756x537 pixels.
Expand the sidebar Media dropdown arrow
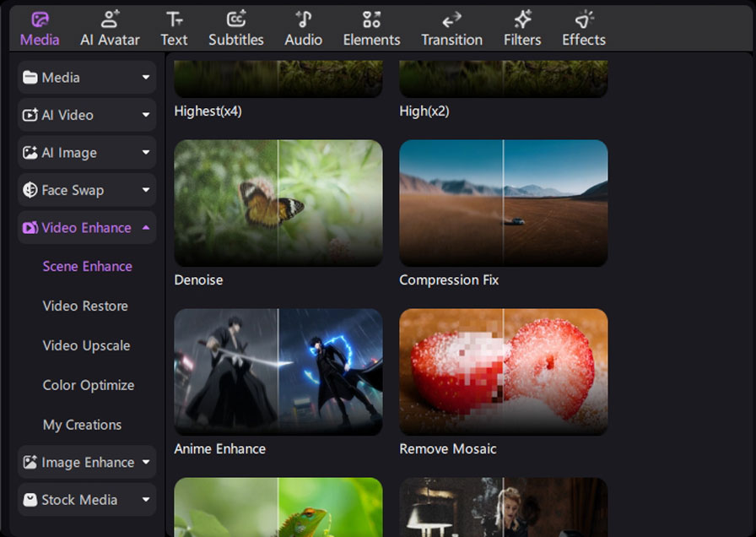[146, 77]
